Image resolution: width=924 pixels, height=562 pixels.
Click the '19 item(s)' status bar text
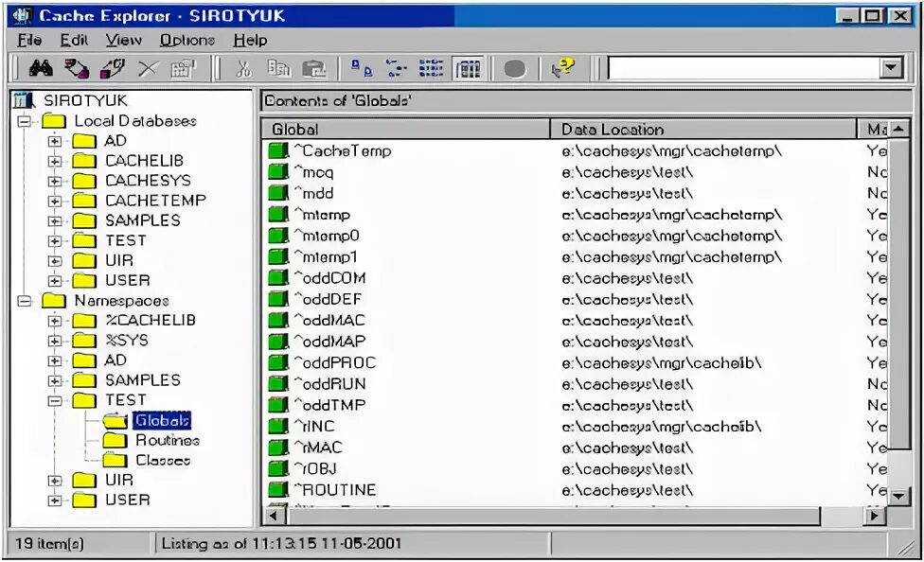[x=49, y=543]
